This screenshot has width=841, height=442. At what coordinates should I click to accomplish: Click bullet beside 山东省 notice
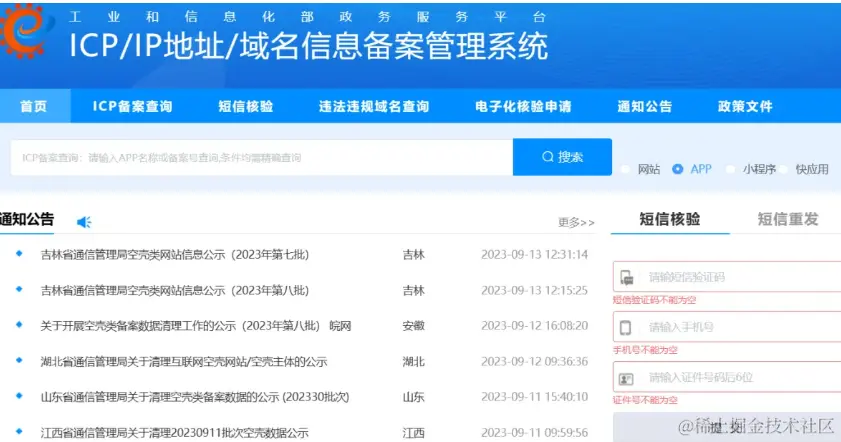(x=19, y=395)
